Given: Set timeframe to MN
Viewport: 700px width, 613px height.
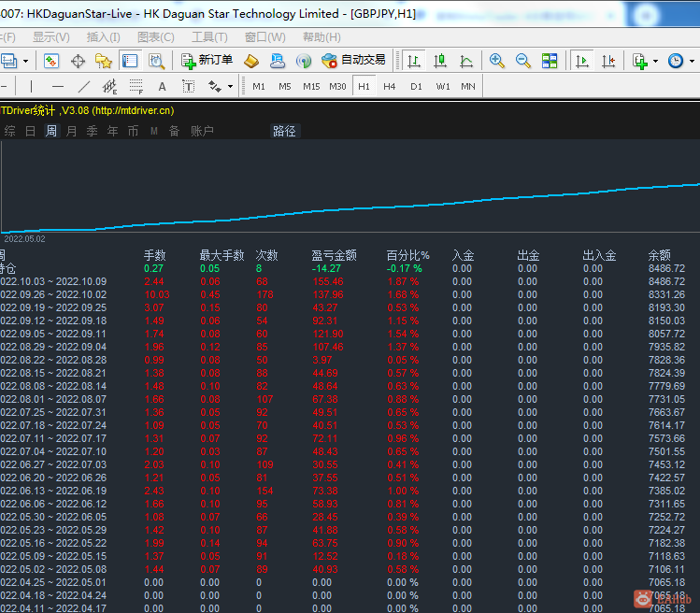Looking at the screenshot, I should coord(468,86).
